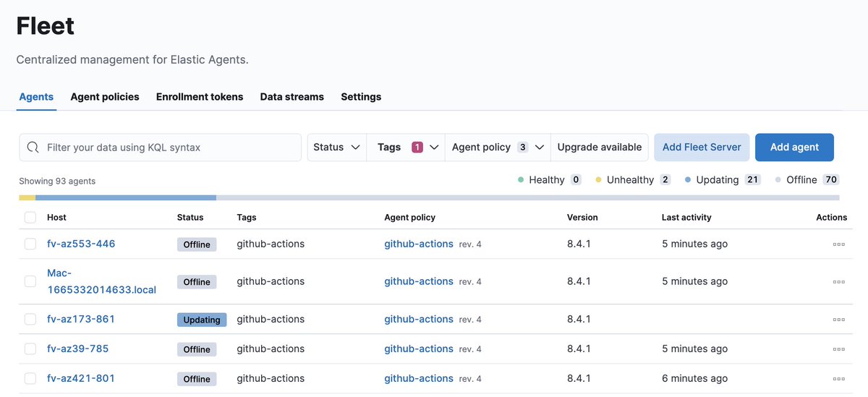Check the box for fv-az421-801

pyautogui.click(x=30, y=378)
